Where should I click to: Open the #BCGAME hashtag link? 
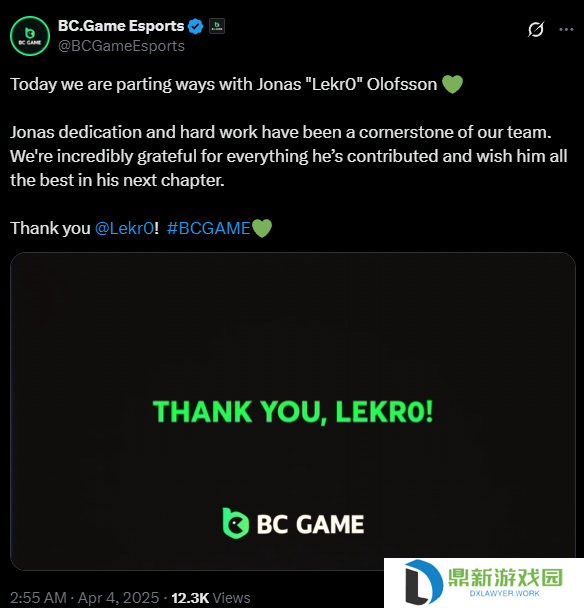point(208,228)
